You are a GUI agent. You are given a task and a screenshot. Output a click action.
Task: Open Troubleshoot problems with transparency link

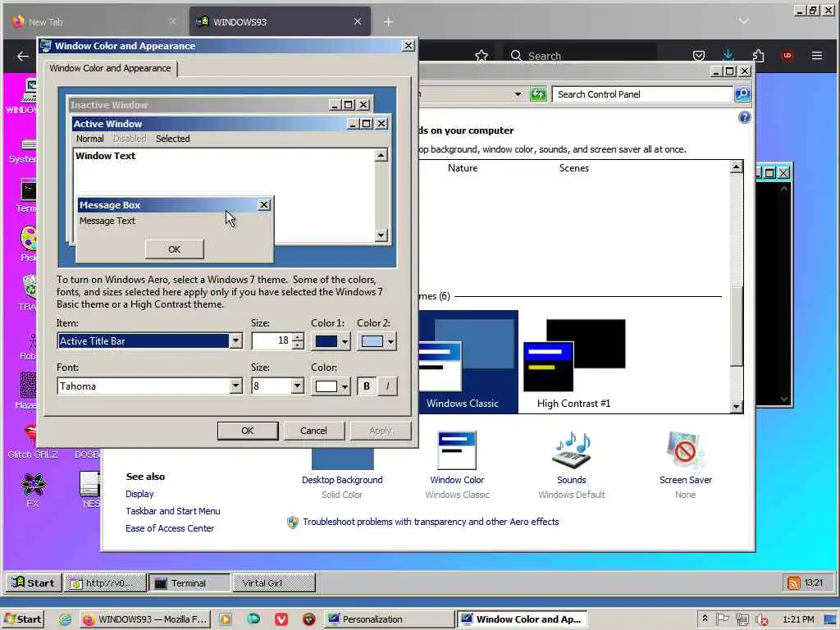(x=431, y=522)
